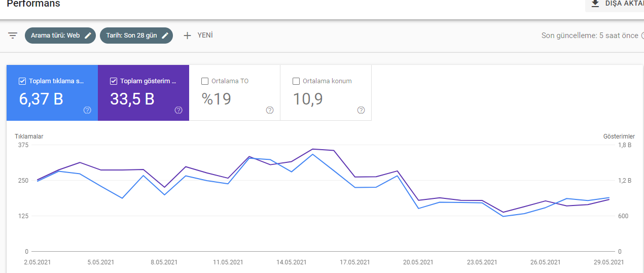
Task: Open the filter list icon
Action: tap(13, 36)
